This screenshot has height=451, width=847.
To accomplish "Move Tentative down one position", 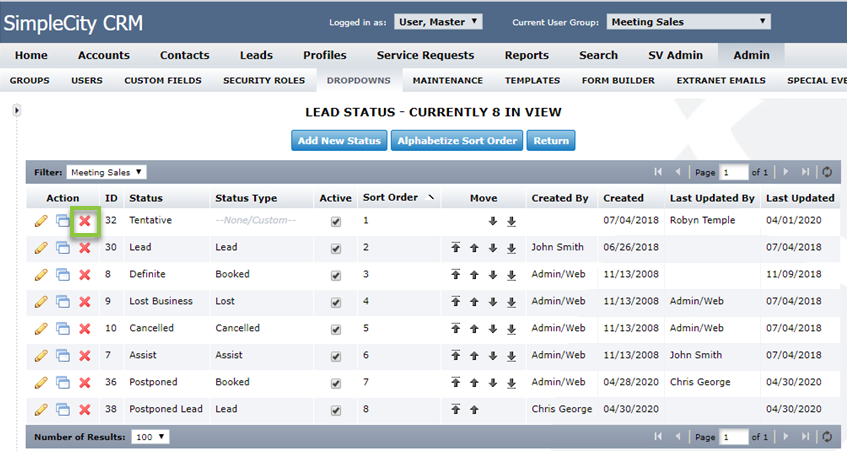I will pos(493,221).
